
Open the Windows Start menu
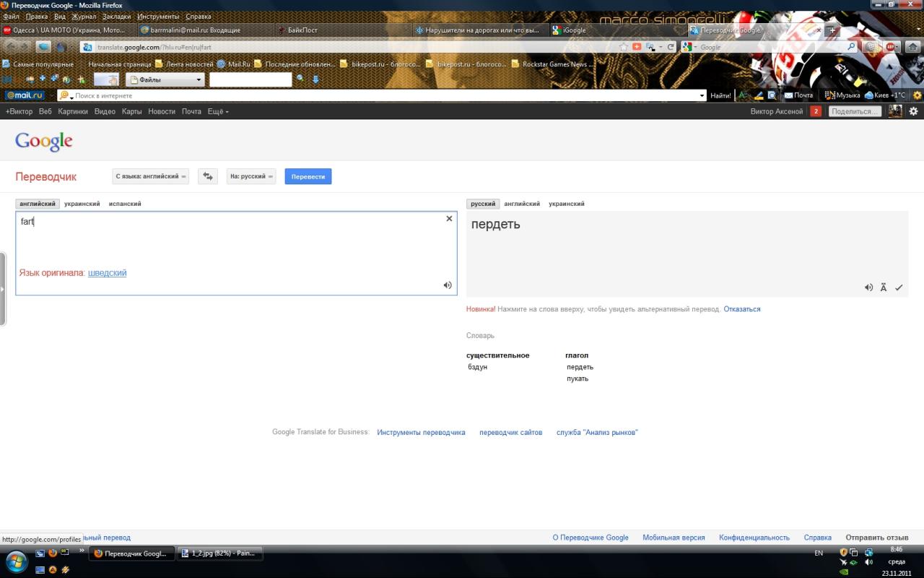pos(17,561)
